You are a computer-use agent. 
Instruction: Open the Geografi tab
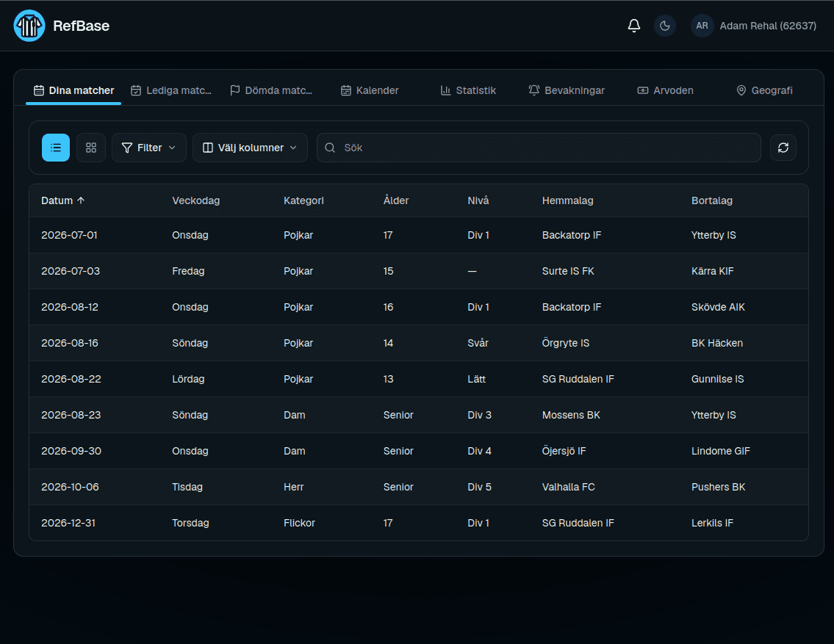click(x=764, y=90)
